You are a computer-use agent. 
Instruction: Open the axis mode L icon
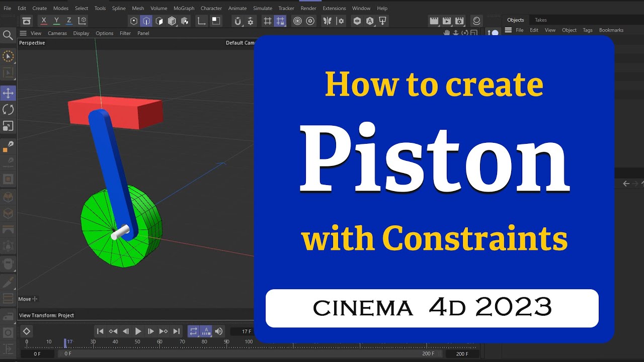click(201, 21)
